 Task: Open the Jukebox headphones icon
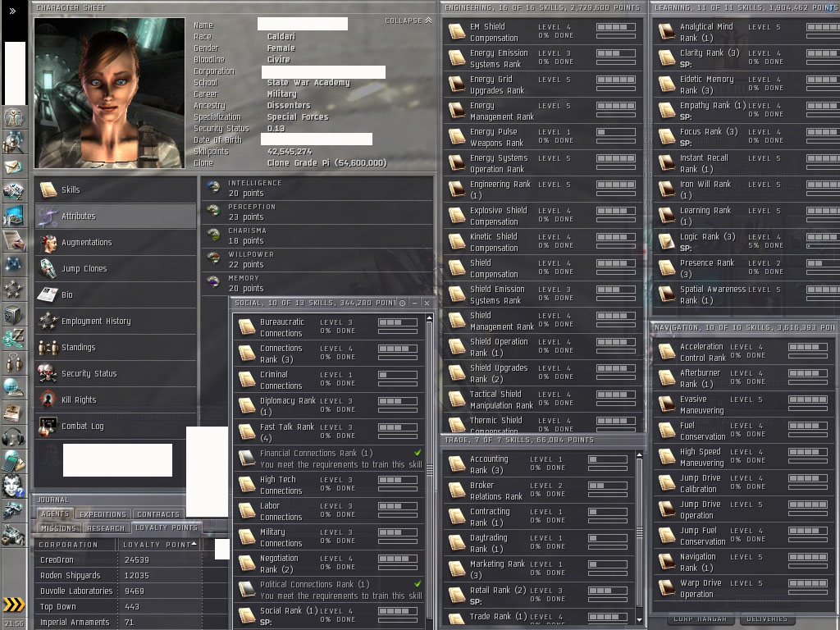13,437
